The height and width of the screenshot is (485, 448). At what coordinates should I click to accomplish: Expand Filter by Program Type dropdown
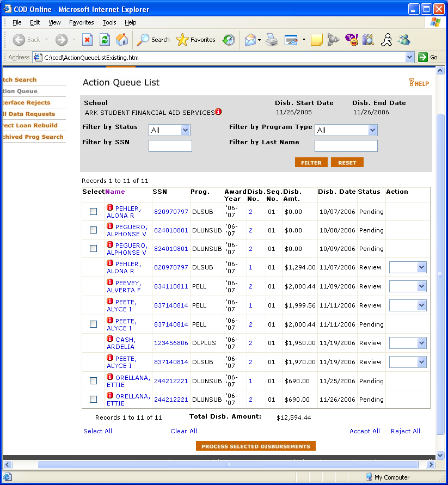[x=346, y=130]
